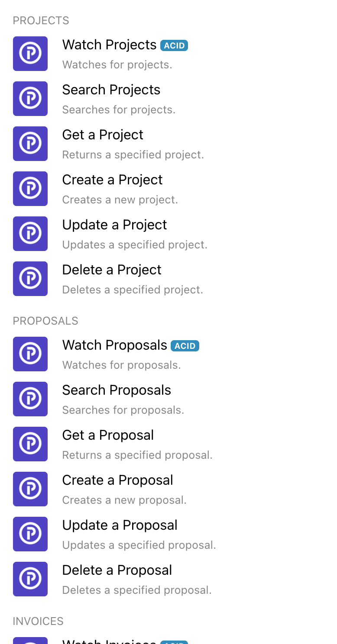Choose the 'Get a Project' title
The width and height of the screenshot is (337, 644).
103,135
